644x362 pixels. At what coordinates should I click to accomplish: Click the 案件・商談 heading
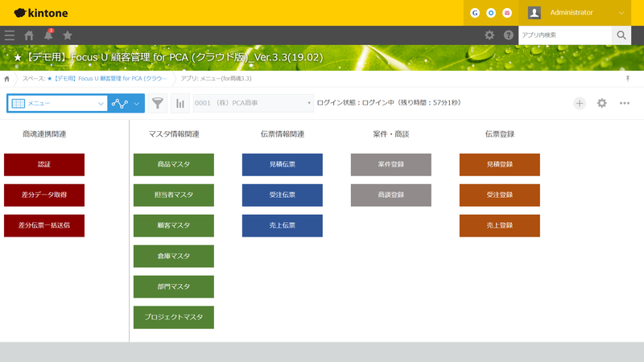391,134
